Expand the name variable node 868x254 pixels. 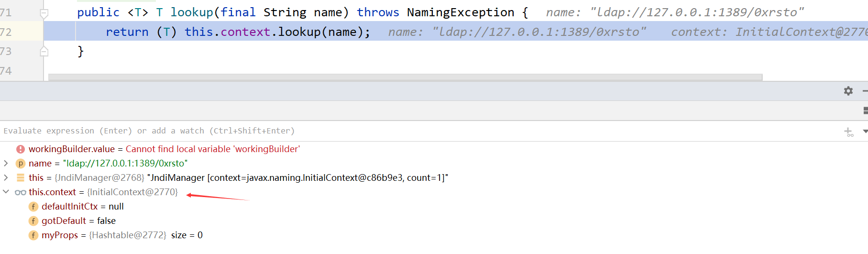[6, 163]
